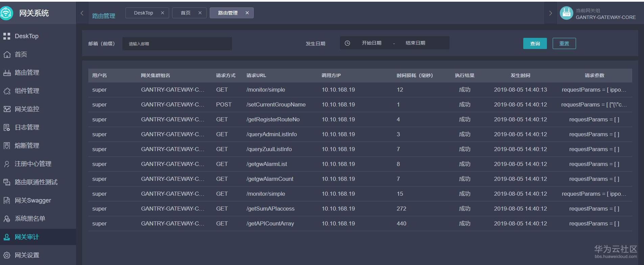Image resolution: width=644 pixels, height=265 pixels.
Task: Click the home icon beside 首页
Action: pyautogui.click(x=7, y=54)
